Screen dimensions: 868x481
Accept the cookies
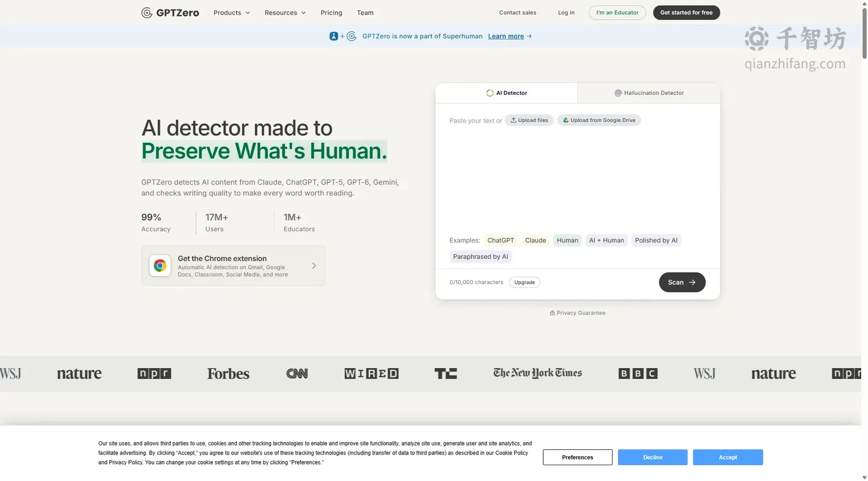[728, 457]
